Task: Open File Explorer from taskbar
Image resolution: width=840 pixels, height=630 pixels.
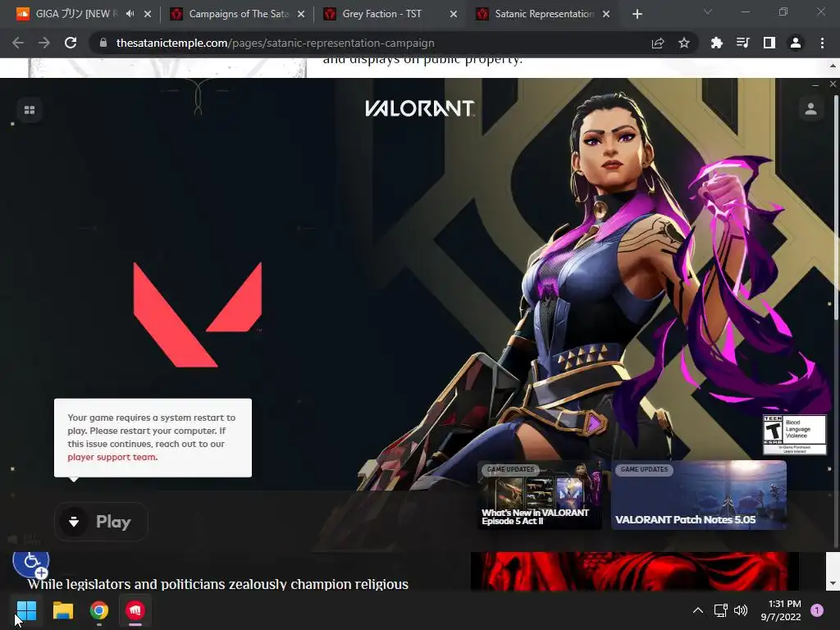Action: point(62,610)
